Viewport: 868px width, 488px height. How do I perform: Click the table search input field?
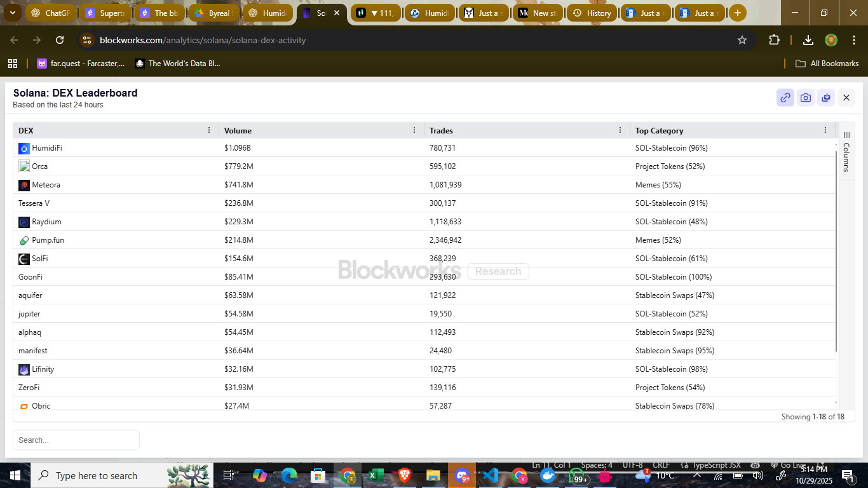click(x=76, y=440)
